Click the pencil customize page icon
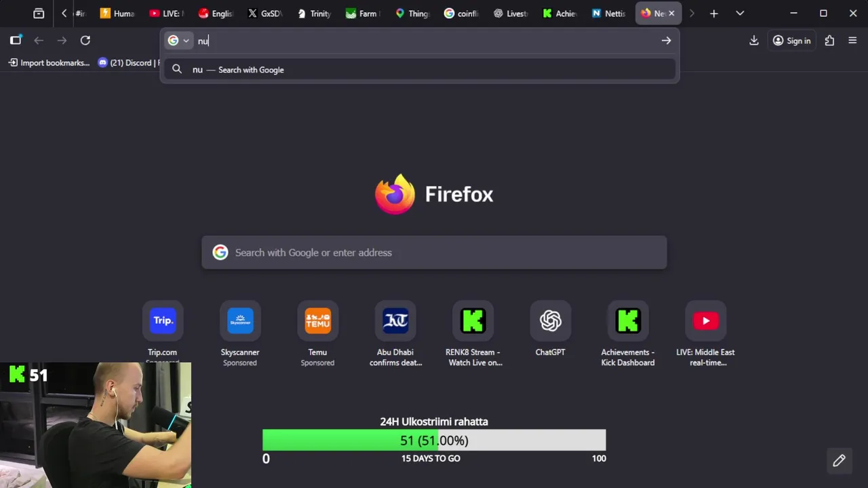This screenshot has height=488, width=868. coord(839,461)
